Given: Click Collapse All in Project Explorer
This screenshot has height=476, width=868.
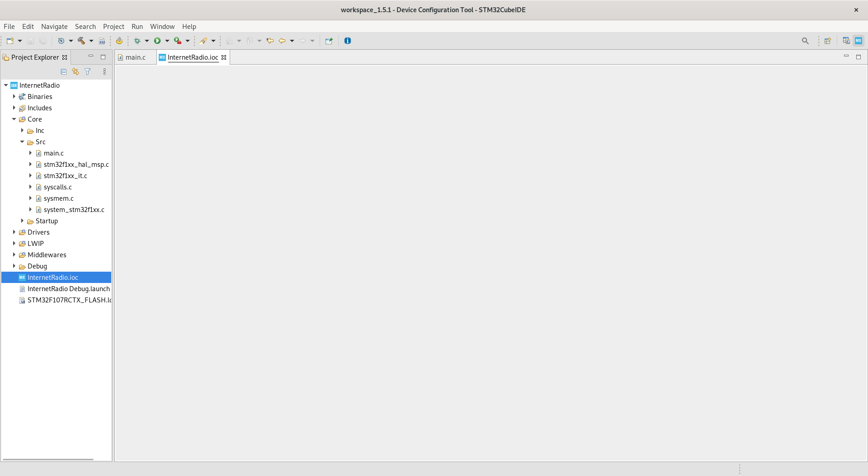Looking at the screenshot, I should point(64,71).
